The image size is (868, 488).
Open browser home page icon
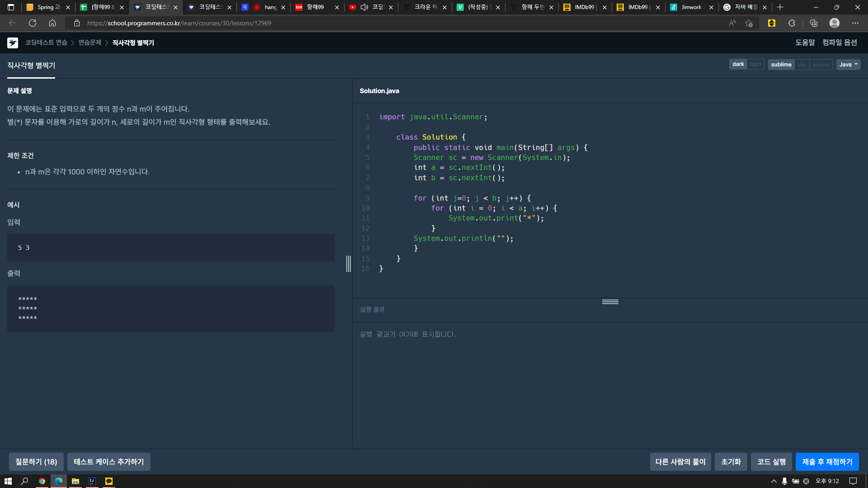click(x=52, y=23)
